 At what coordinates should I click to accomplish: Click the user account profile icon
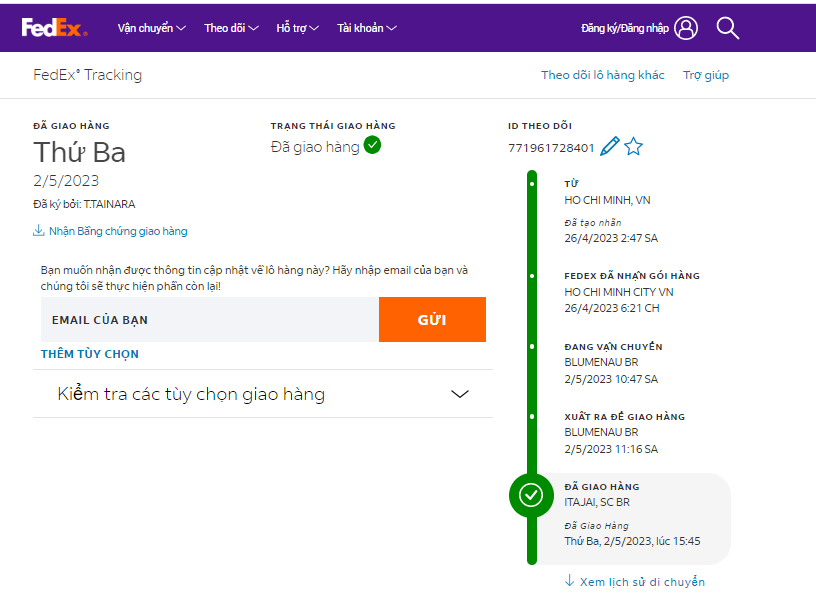[x=686, y=28]
